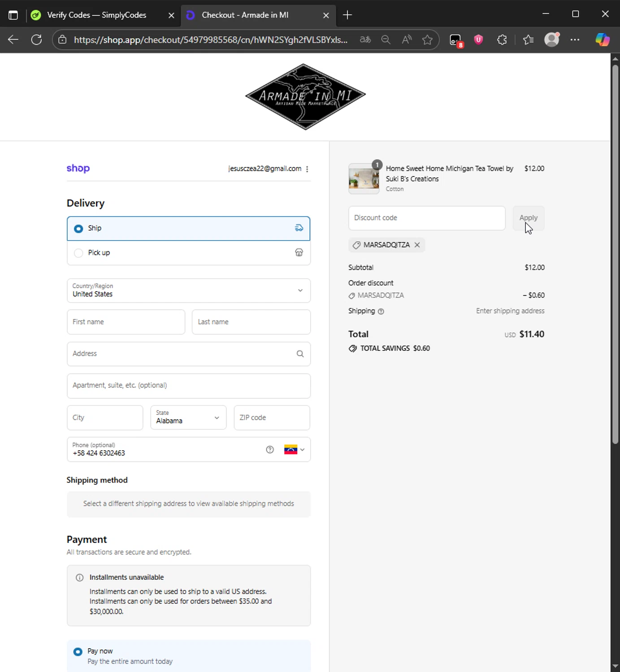Click the Last name field

click(x=251, y=322)
